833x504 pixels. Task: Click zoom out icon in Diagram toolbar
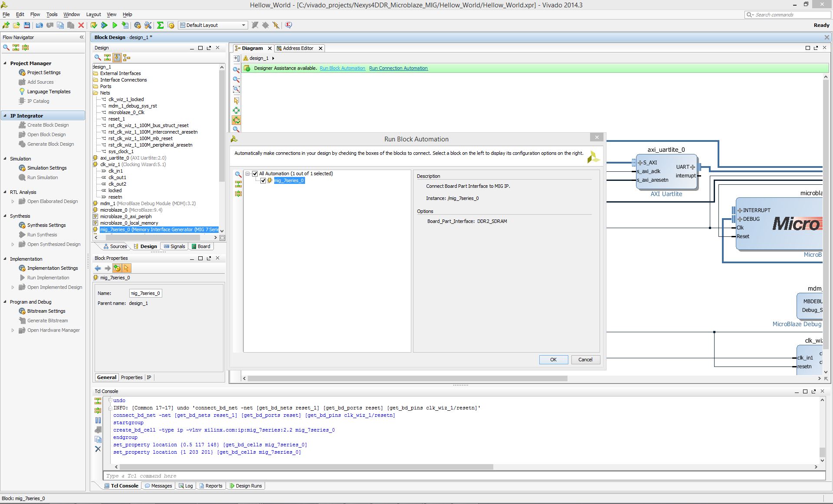click(236, 79)
